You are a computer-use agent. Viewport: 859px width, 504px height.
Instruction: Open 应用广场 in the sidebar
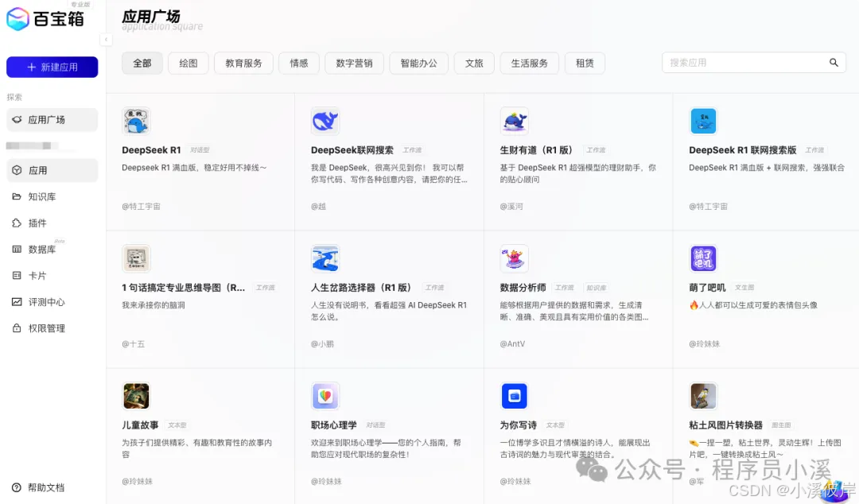(52, 119)
